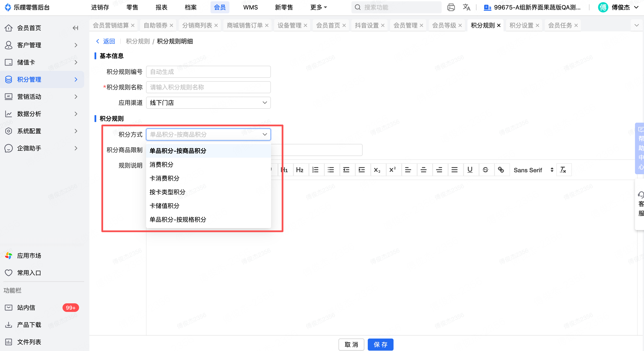This screenshot has width=644, height=351.
Task: Click the clear formatting icon
Action: (x=563, y=170)
